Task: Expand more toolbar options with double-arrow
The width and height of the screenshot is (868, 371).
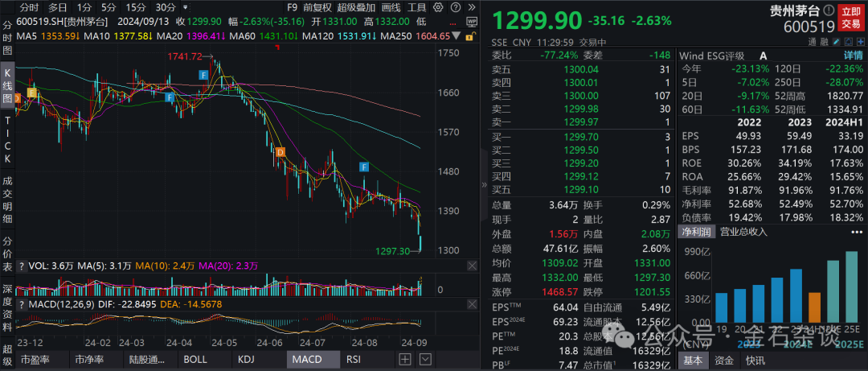Action: coord(471,7)
